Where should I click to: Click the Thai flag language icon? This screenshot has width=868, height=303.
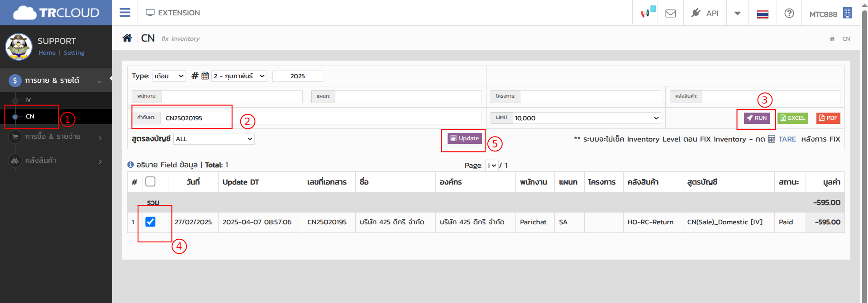point(763,14)
